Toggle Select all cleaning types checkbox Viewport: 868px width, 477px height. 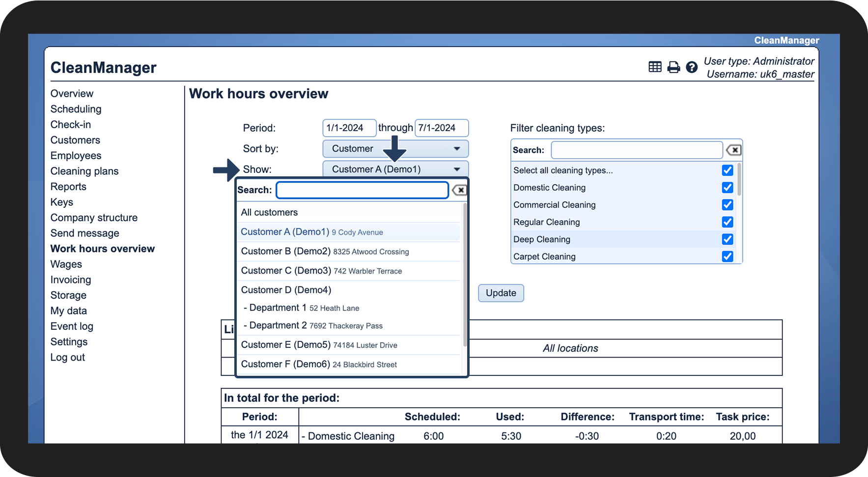tap(728, 170)
